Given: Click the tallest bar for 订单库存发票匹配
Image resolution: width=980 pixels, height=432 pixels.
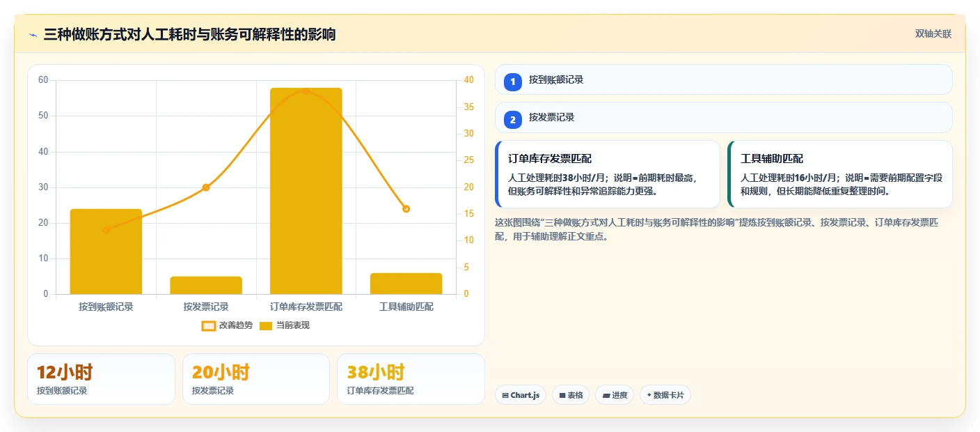Looking at the screenshot, I should pyautogui.click(x=306, y=191).
